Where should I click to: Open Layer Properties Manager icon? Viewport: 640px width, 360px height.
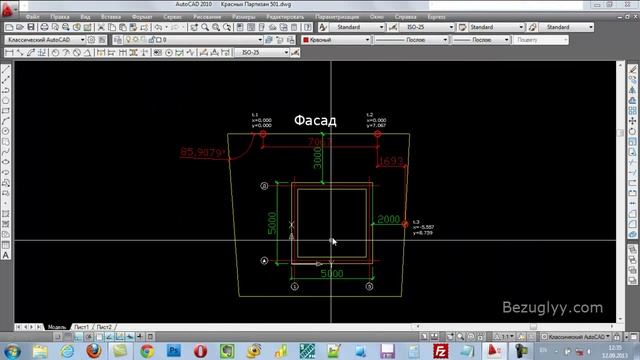tap(118, 40)
